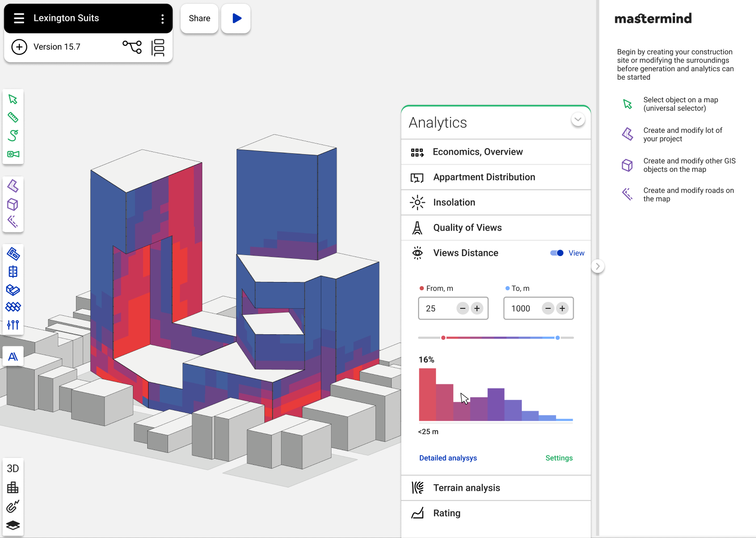Pick the ruler measure tool

[x=13, y=118]
